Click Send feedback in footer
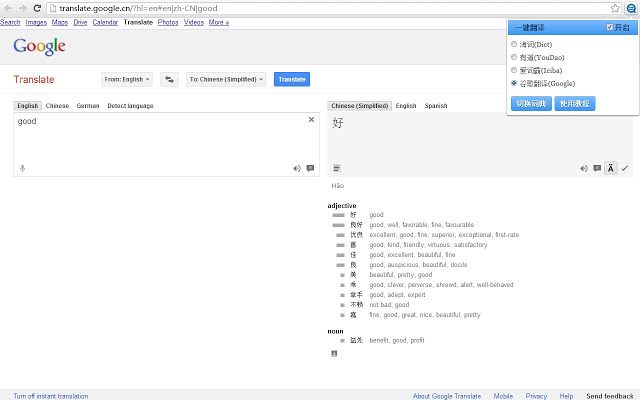The height and width of the screenshot is (400, 640). [610, 396]
